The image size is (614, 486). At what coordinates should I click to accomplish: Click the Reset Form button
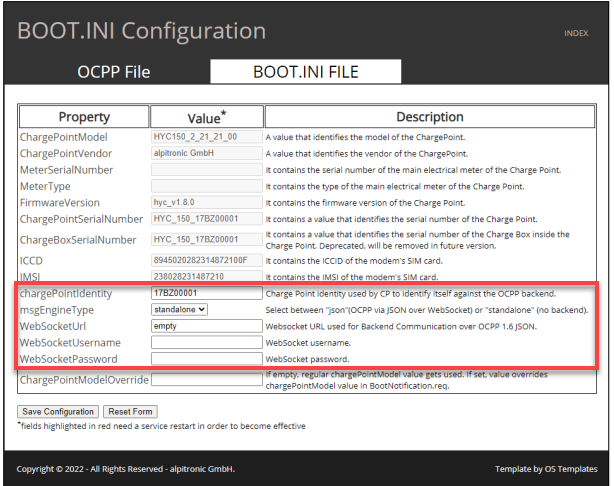[130, 412]
